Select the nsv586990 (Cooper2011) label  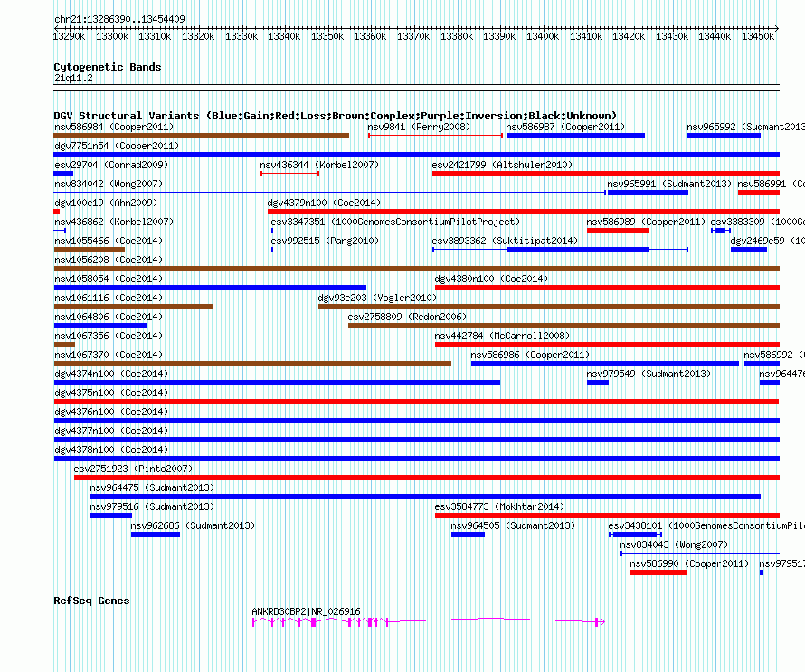coord(689,563)
